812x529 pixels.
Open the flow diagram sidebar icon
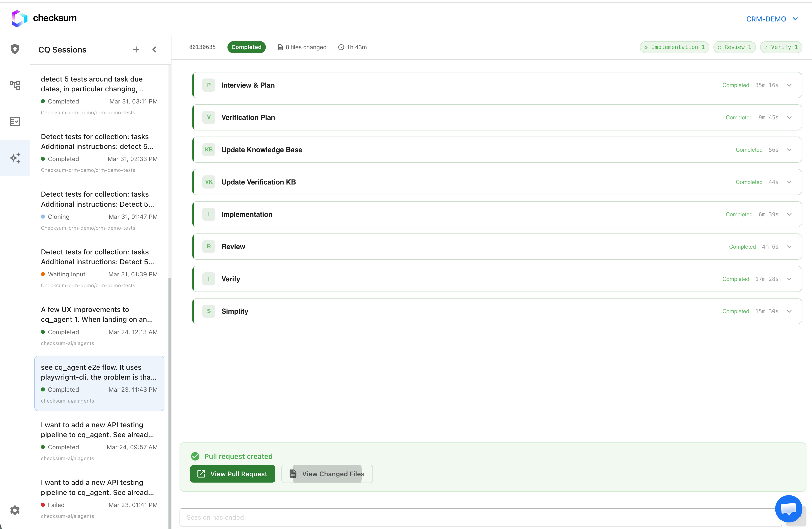(x=15, y=85)
